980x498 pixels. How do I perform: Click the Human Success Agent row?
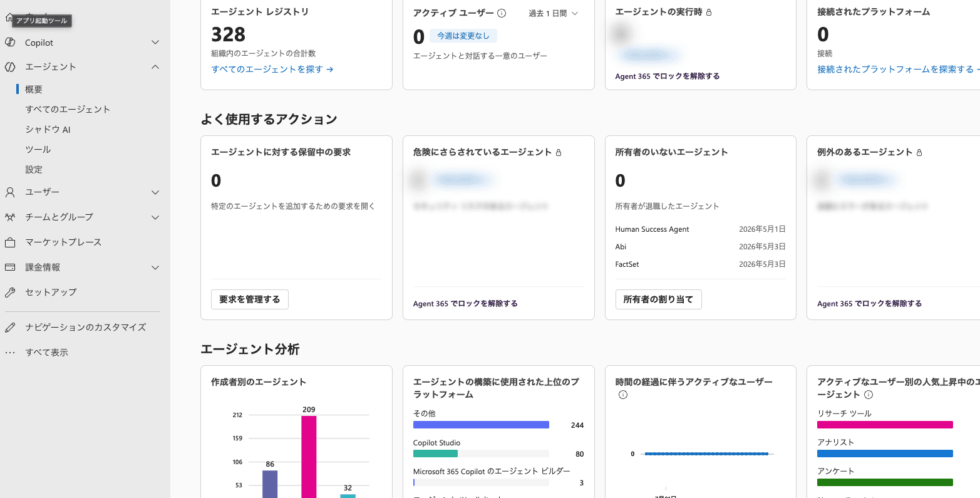tap(700, 229)
